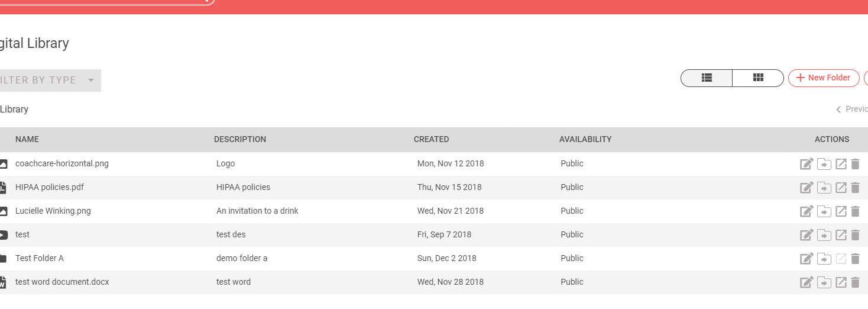Open HIPAA policies.pdf externally
This screenshot has width=868, height=309.
(x=841, y=188)
